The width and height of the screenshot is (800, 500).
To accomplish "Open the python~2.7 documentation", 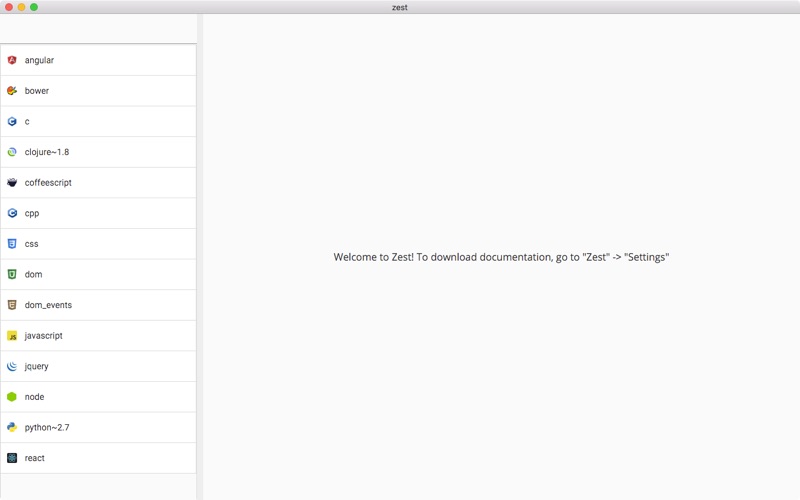I will pyautogui.click(x=98, y=428).
